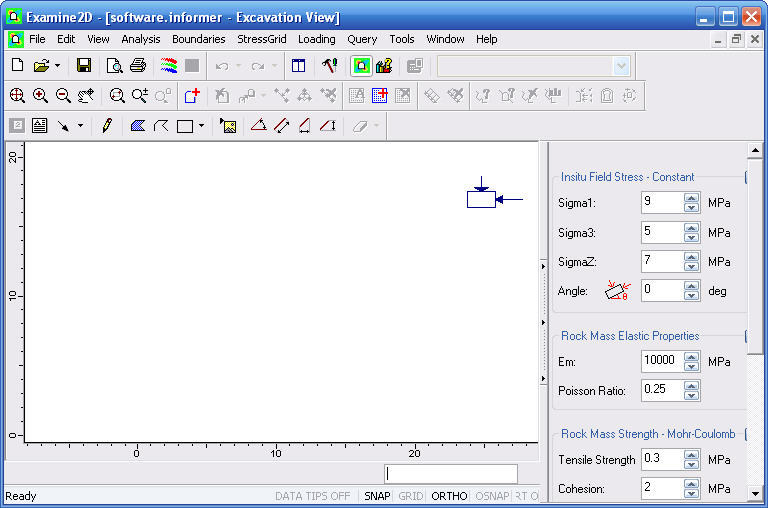This screenshot has width=768, height=508.
Task: Click the sidebar scroll down arrow
Action: point(755,494)
